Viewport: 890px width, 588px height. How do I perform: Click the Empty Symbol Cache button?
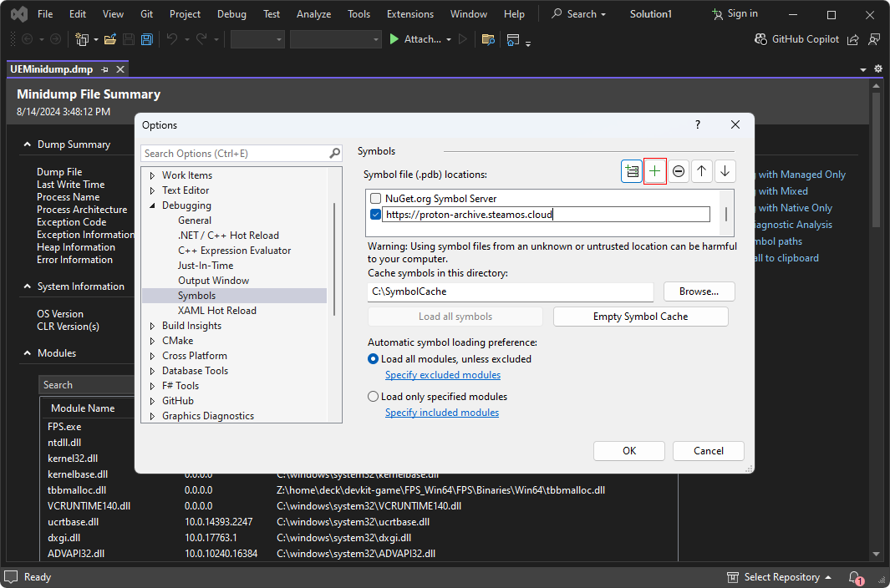click(640, 317)
